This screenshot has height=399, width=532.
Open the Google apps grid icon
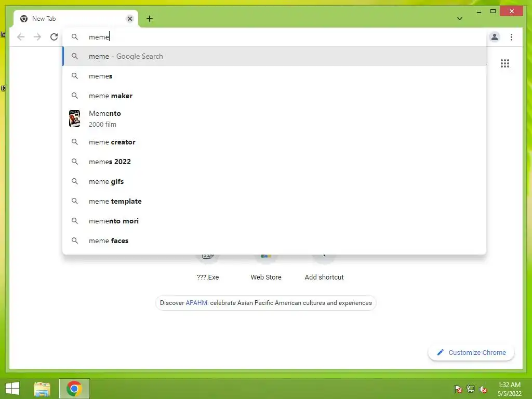[504, 63]
